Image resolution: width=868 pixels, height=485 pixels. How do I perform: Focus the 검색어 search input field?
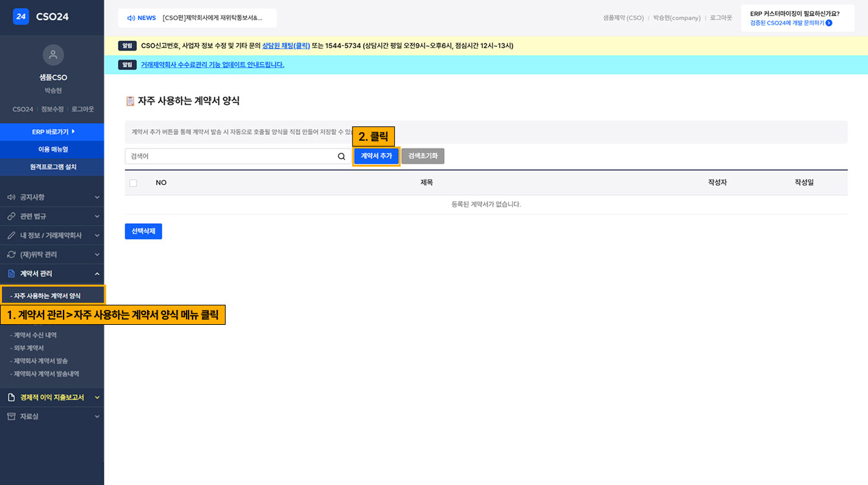230,156
